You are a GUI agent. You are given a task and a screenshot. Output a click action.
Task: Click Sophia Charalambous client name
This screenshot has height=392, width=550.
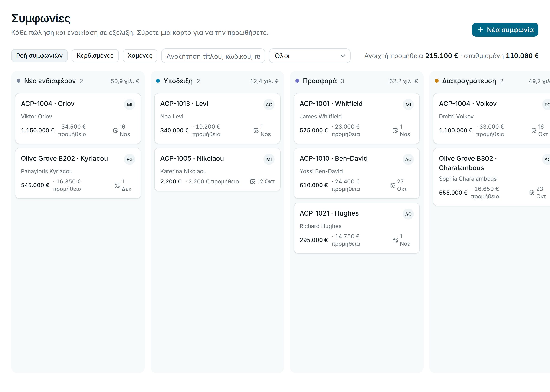coord(468,179)
